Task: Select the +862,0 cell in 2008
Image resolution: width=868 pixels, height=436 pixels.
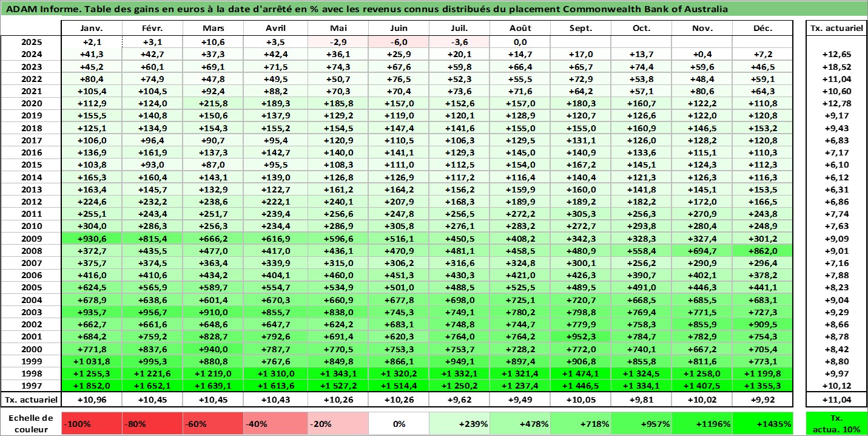Action: [x=762, y=251]
